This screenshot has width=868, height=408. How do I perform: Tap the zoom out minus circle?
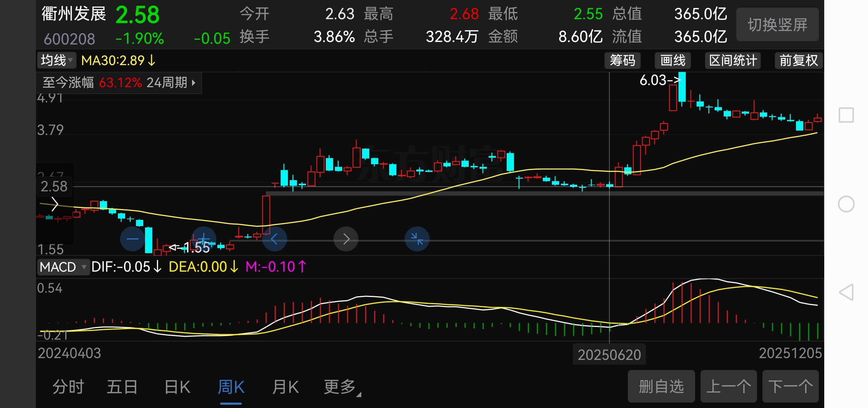[x=132, y=239]
